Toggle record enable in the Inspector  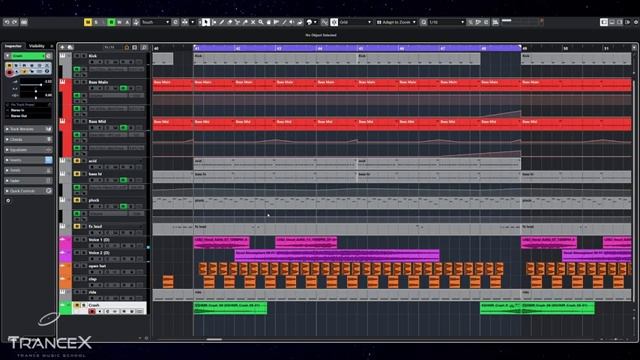tap(9, 72)
